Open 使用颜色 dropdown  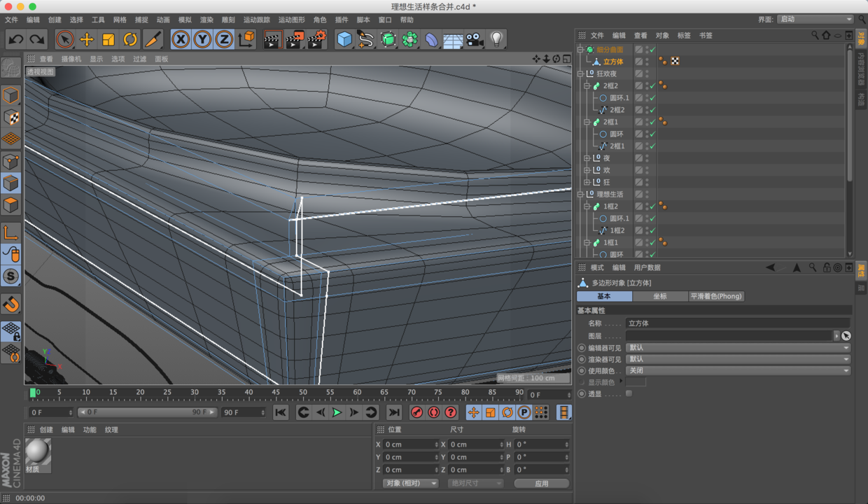(x=738, y=370)
